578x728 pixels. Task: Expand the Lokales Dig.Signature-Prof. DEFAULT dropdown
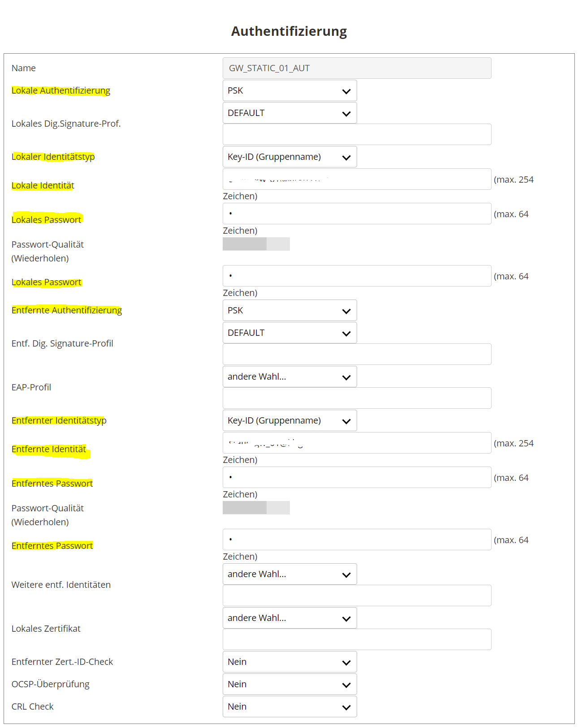pos(289,113)
